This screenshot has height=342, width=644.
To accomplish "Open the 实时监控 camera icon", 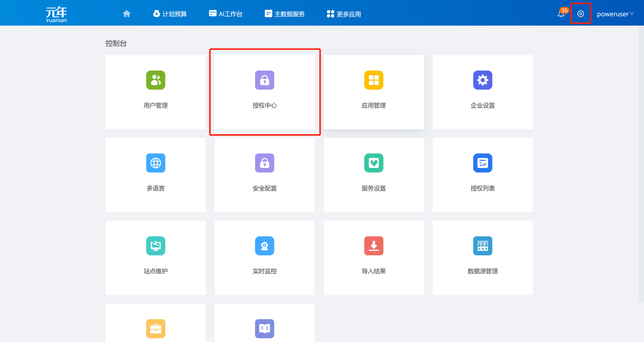I will [x=264, y=246].
